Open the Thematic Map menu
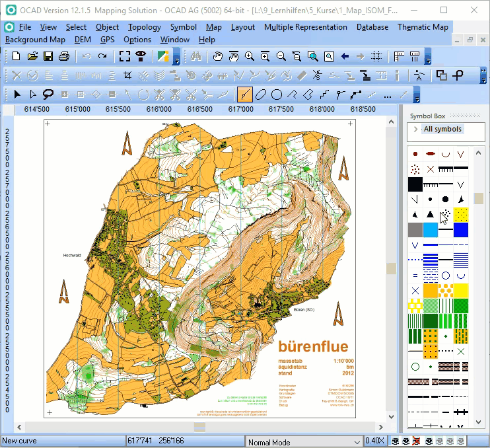Viewport: 490px width, 448px height. (423, 27)
